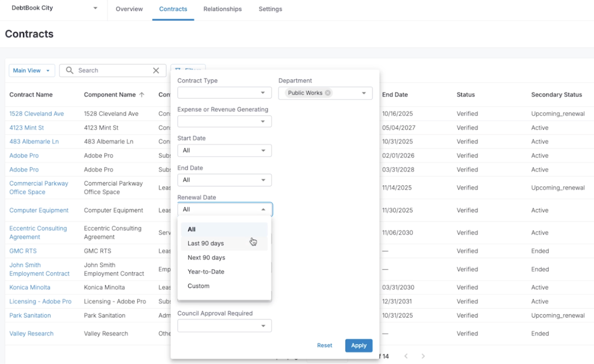This screenshot has height=364, width=594.
Task: Expand the Start Date filter dropdown
Action: pos(224,150)
